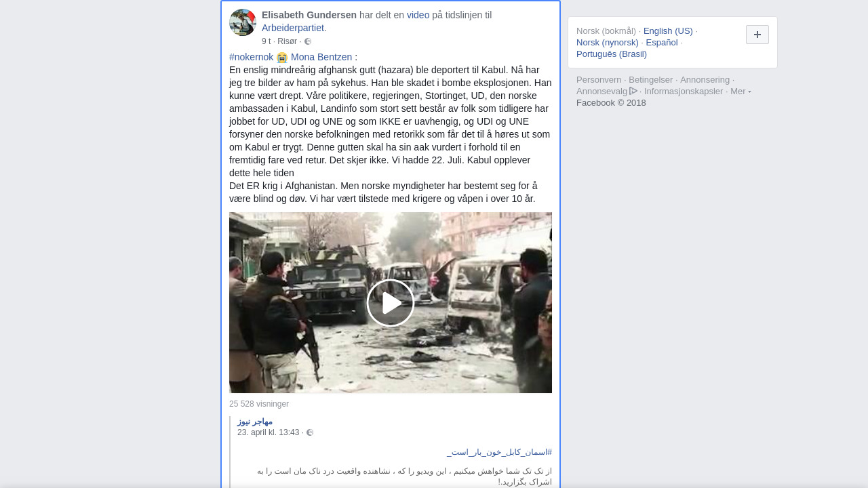Open the Arbeiderpartiet page link
The height and width of the screenshot is (488, 868).
pos(294,28)
